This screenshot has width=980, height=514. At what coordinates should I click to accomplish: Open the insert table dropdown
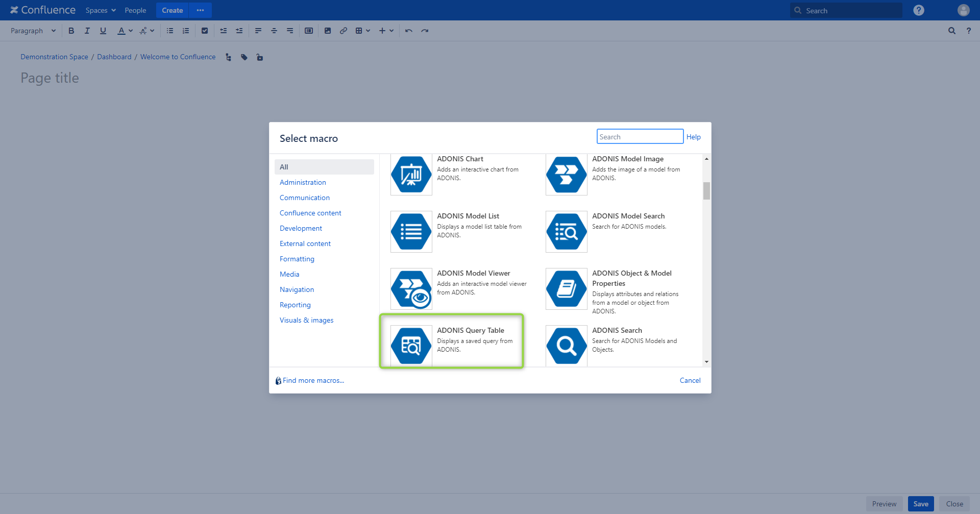tap(362, 31)
